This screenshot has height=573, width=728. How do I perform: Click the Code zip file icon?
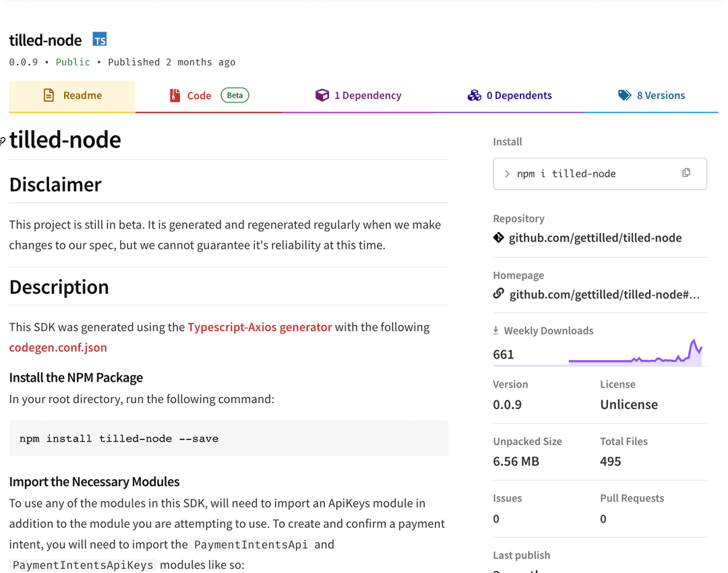coord(175,95)
